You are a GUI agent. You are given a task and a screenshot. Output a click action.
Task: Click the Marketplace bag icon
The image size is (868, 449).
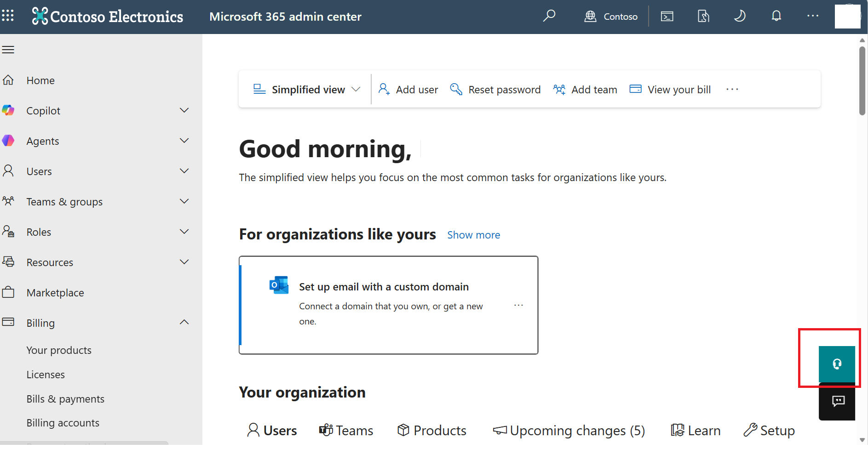[x=8, y=292]
